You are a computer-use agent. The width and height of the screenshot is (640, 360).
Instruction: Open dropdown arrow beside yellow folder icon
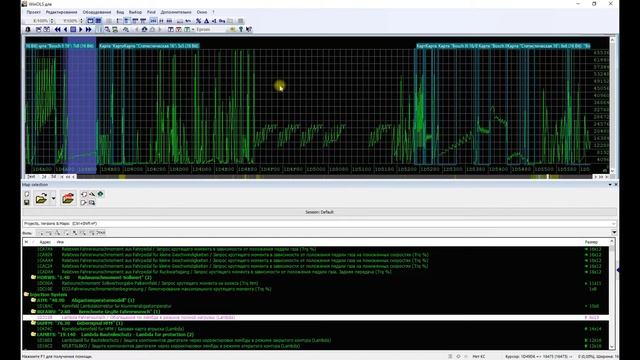pos(53,199)
